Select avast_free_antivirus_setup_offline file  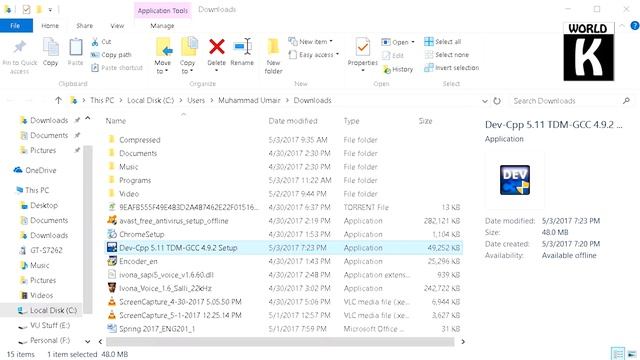click(x=174, y=221)
